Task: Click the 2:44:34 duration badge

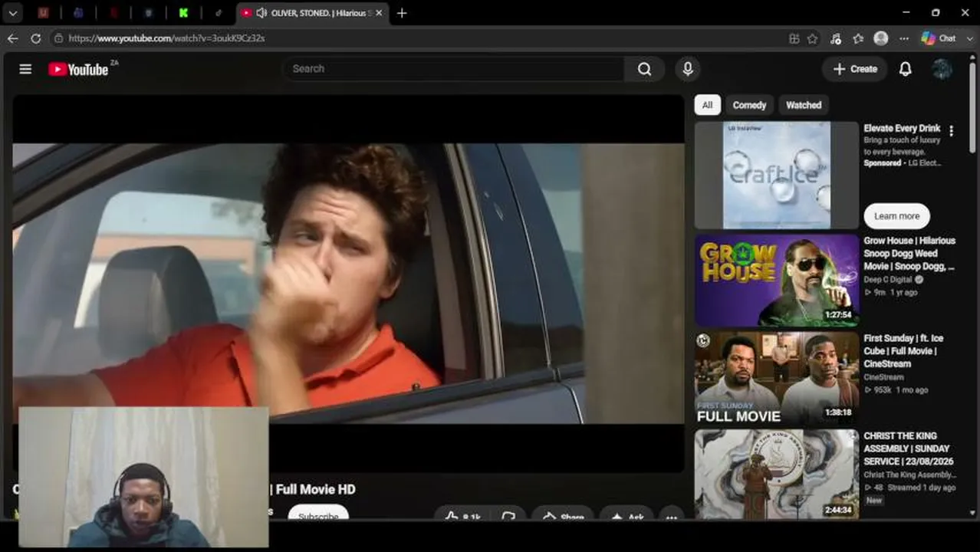Action: pyautogui.click(x=839, y=510)
